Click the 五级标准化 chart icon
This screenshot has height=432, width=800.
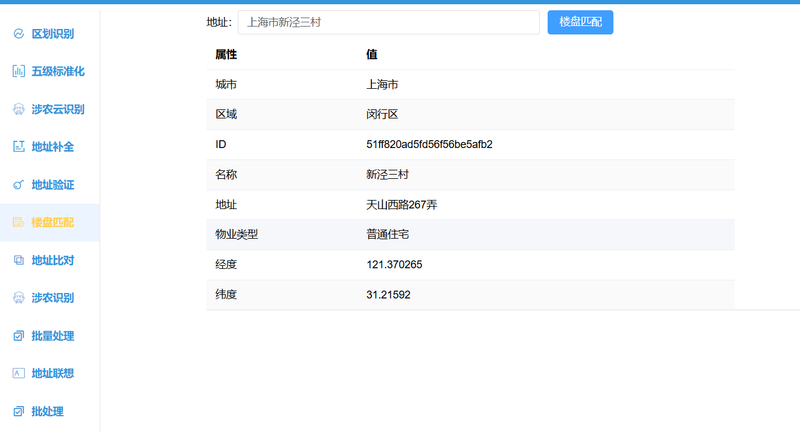pos(18,71)
